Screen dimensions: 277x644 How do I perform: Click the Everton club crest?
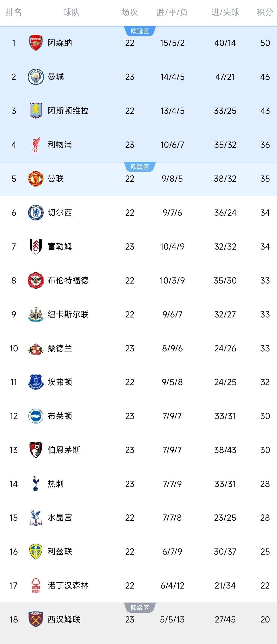tap(35, 382)
